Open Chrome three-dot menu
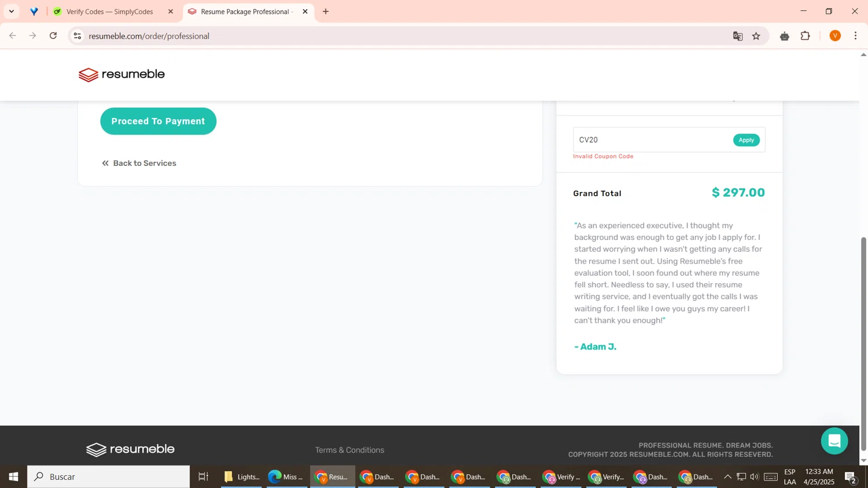Viewport: 868px width, 488px height. pyautogui.click(x=856, y=36)
